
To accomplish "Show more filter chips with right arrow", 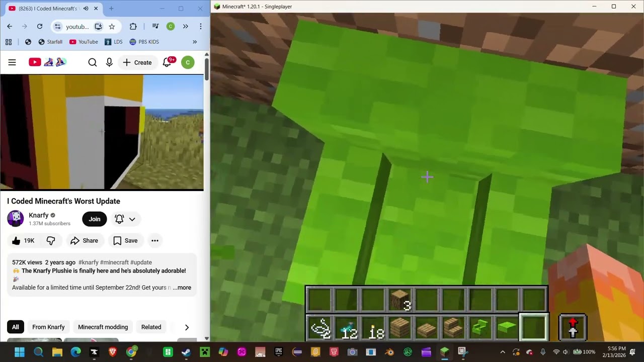I will tap(187, 327).
